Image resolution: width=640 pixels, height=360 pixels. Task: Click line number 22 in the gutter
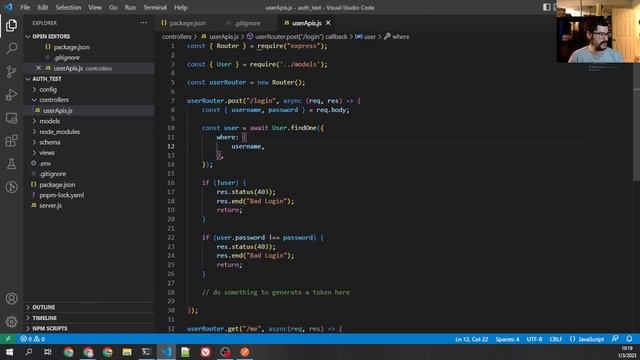171,237
